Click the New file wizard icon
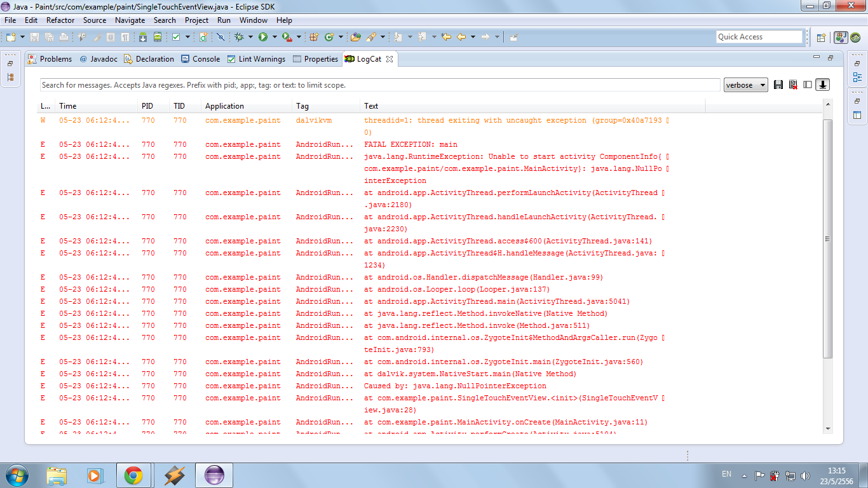Viewport: 868px width, 488px height. (x=11, y=37)
